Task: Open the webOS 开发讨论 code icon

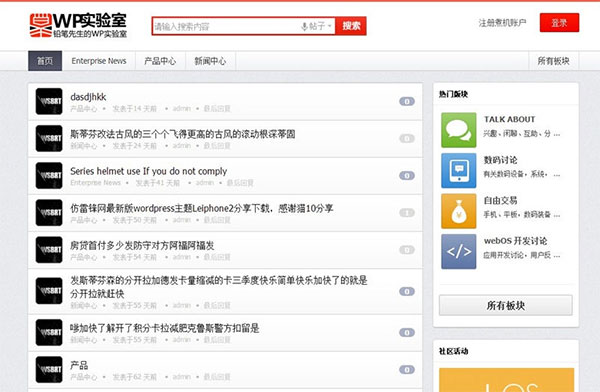Action: 458,252
